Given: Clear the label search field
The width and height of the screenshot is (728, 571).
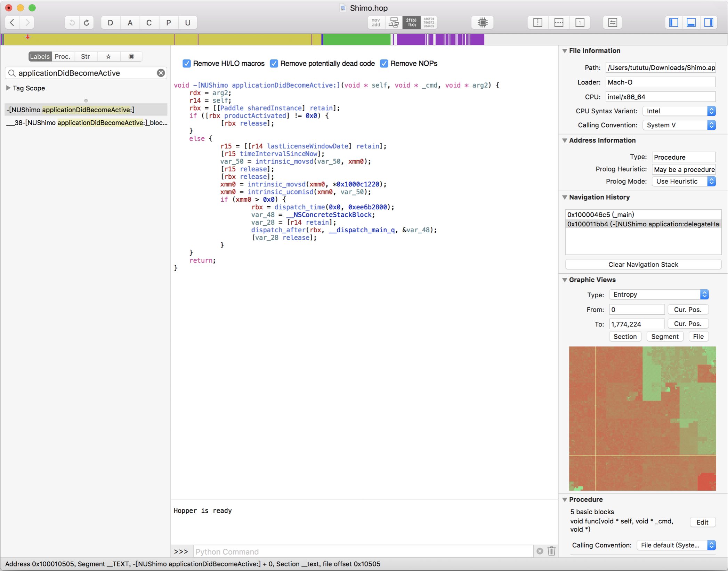Looking at the screenshot, I should (161, 73).
